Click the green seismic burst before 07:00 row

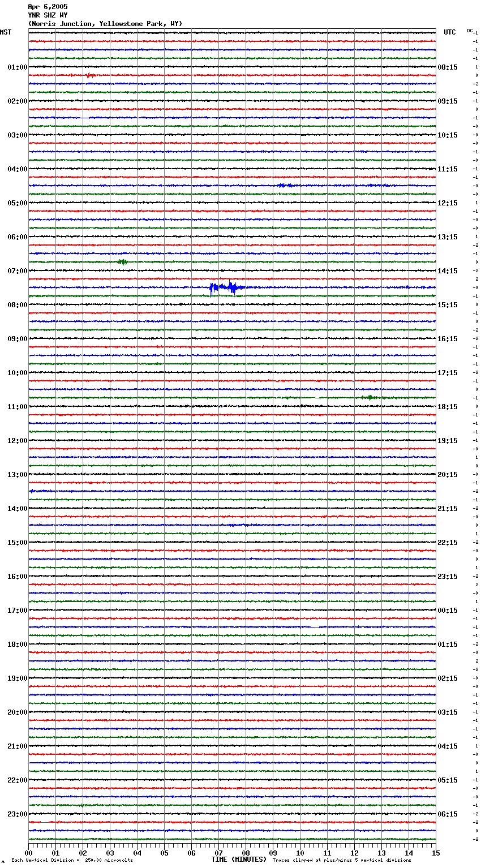pyautogui.click(x=122, y=261)
